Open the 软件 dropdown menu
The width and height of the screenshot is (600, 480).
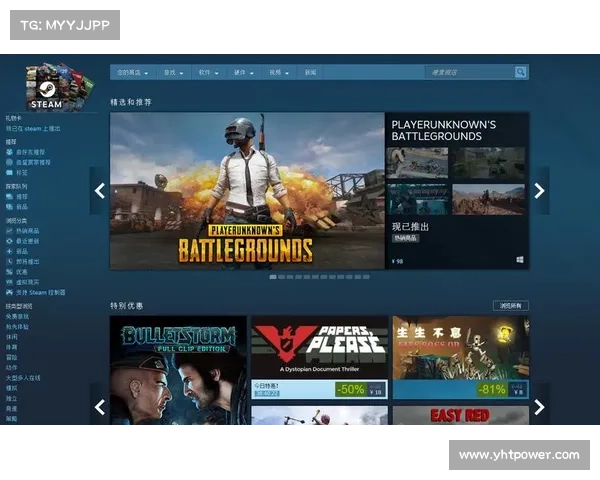[209, 72]
